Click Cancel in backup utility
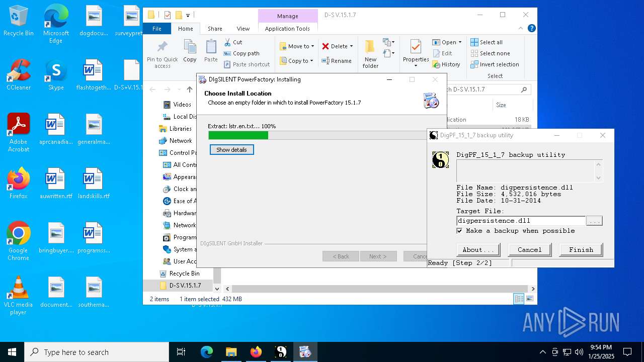 (530, 250)
